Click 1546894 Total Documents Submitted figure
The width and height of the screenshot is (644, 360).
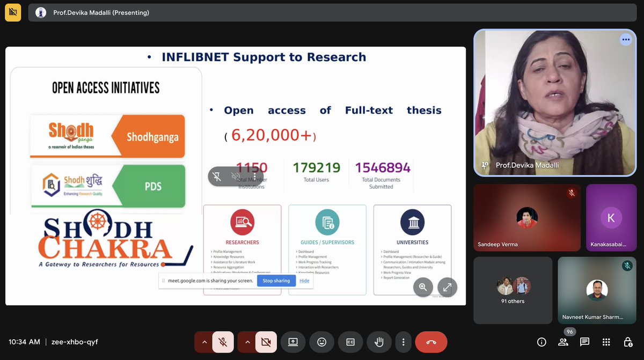click(x=383, y=168)
